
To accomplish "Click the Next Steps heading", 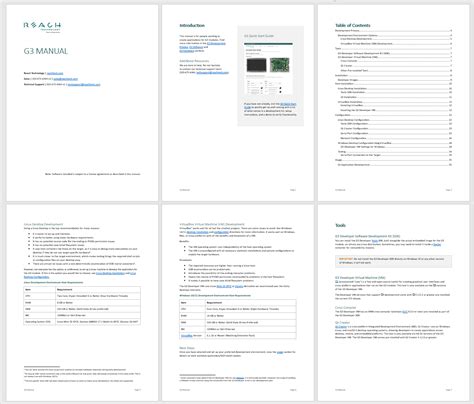I will (x=187, y=348).
